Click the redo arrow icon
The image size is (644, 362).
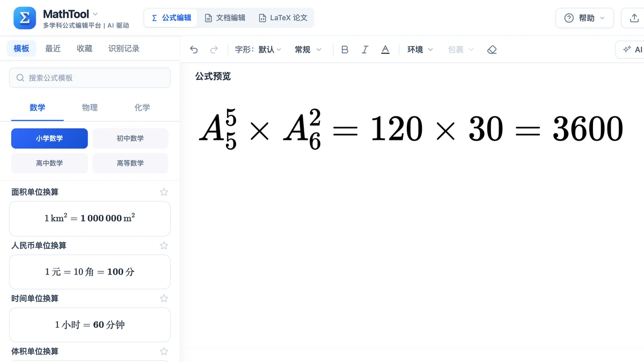214,50
